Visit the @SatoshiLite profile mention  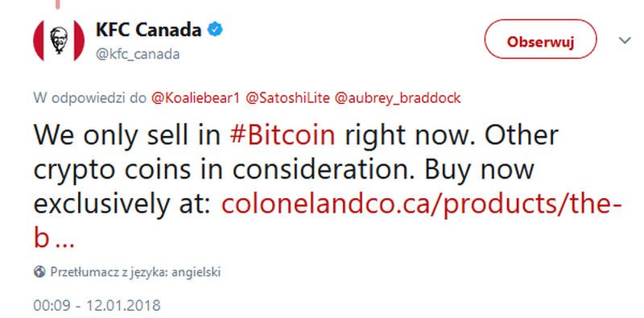coord(287,98)
